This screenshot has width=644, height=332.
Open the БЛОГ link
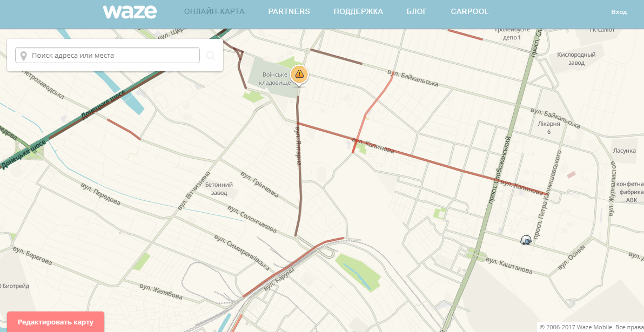417,12
